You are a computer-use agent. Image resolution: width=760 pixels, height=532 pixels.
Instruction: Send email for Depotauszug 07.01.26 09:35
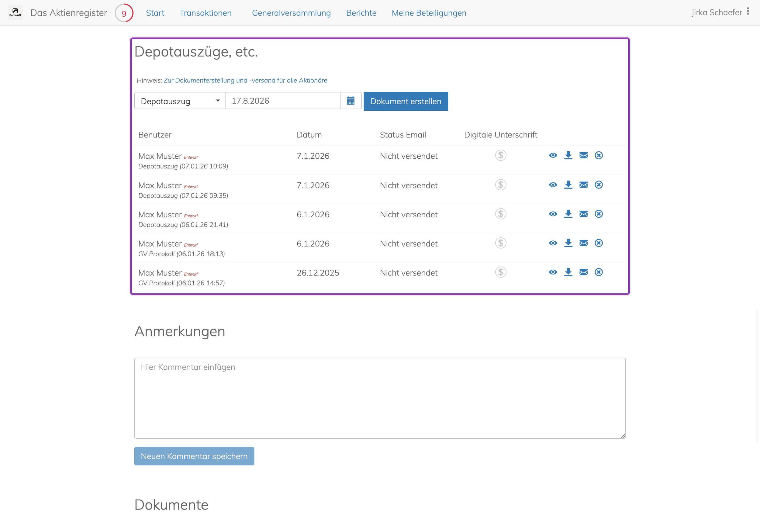(583, 185)
